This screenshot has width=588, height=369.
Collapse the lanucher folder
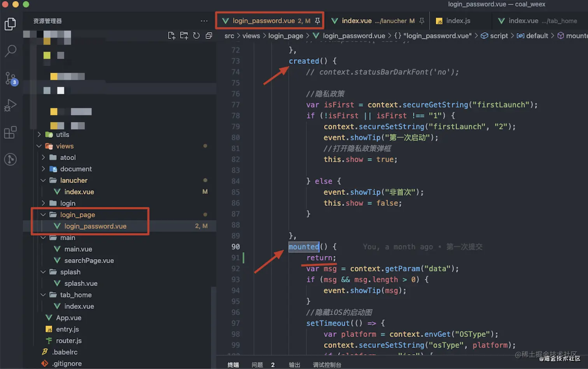[x=43, y=180]
